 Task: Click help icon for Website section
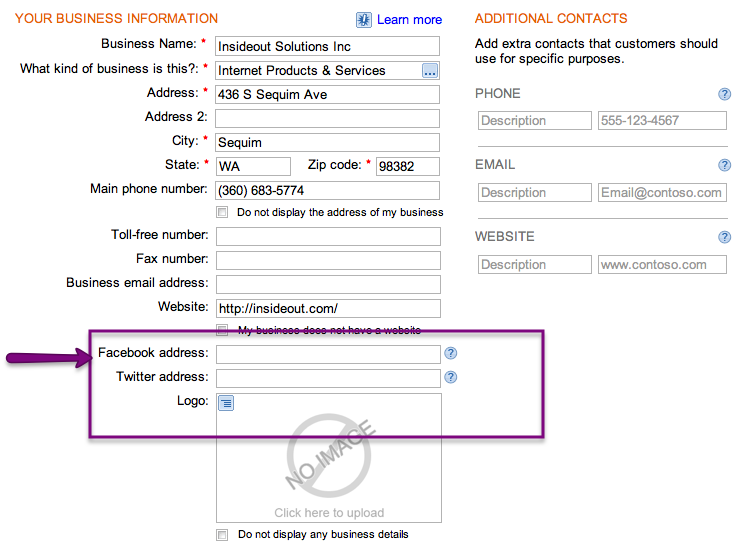pos(724,237)
